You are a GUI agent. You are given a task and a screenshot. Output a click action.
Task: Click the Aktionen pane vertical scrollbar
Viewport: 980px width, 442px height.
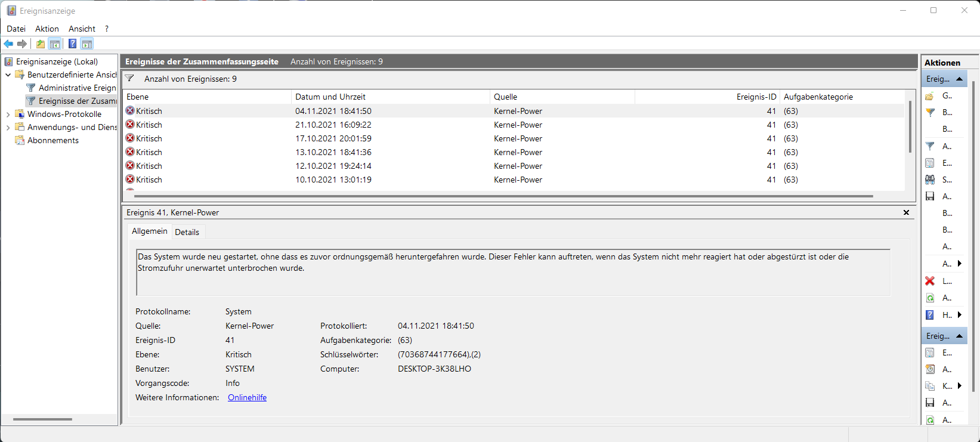(974, 236)
